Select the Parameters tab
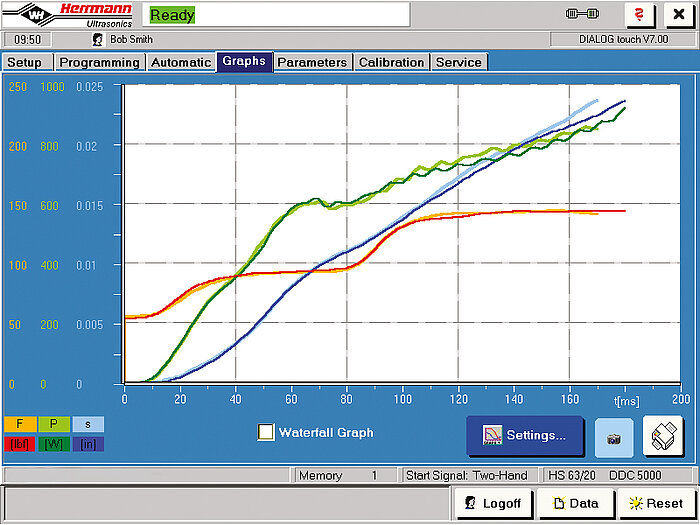Image resolution: width=700 pixels, height=525 pixels. 312,62
